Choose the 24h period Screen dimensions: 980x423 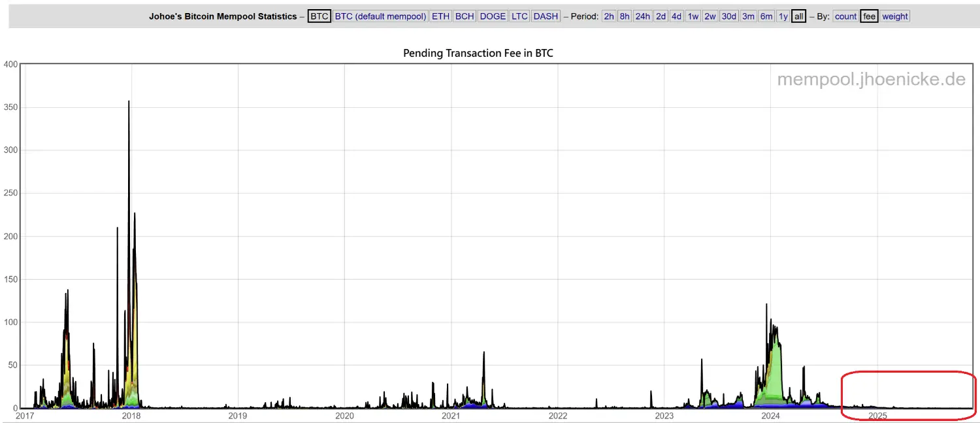(x=642, y=16)
